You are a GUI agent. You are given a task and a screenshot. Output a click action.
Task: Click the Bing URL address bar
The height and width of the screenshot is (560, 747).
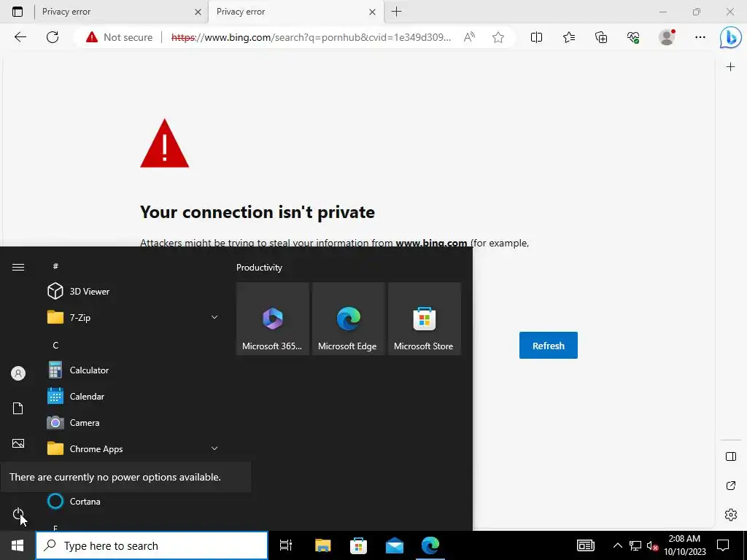(311, 37)
